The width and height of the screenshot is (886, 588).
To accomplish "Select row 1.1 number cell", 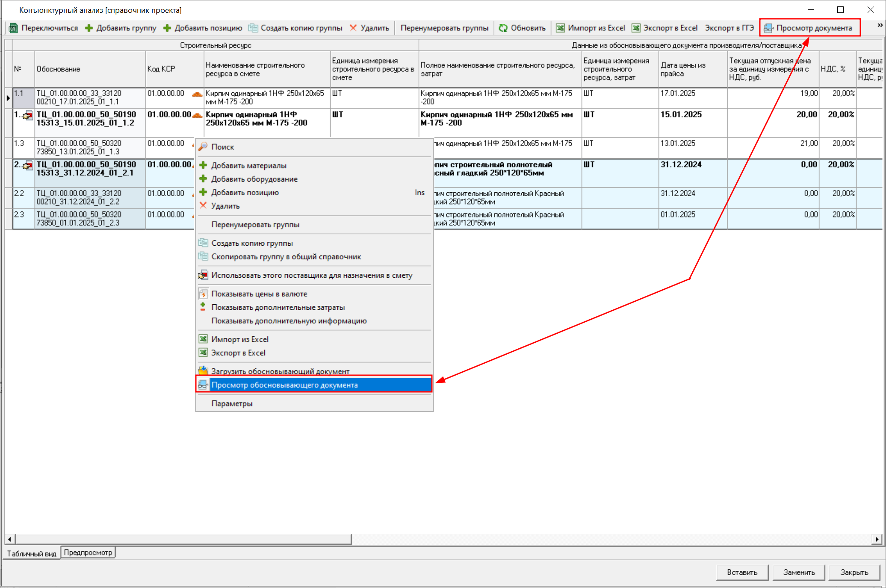I will click(24, 98).
